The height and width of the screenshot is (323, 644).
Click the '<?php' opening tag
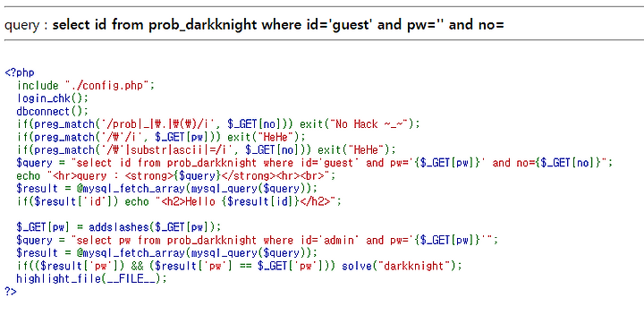(20, 73)
